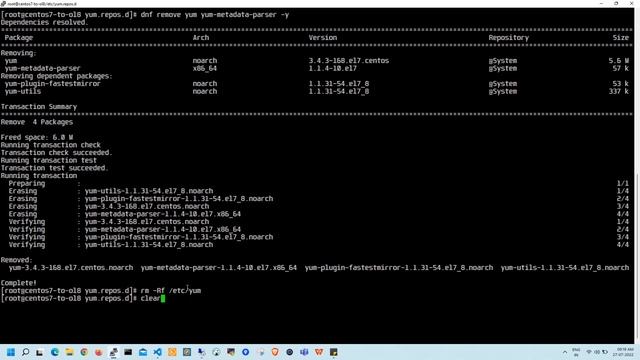Screen dimensions: 640x360
Task: Open the input language indicator
Action: [576, 352]
